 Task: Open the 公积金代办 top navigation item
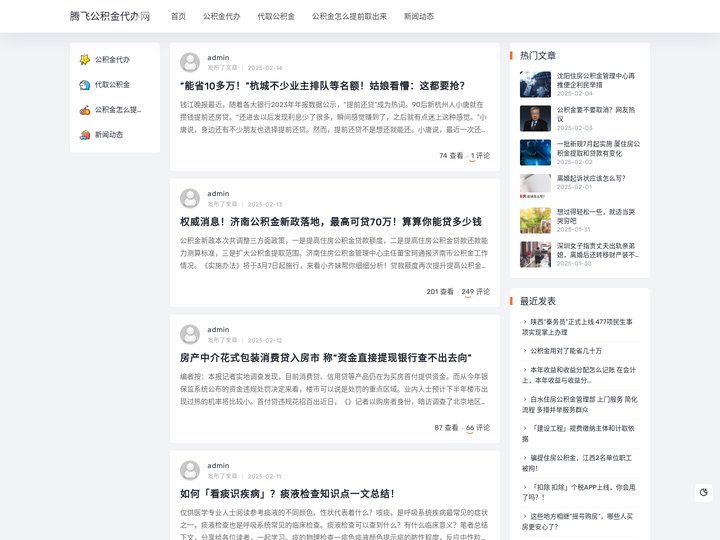[x=221, y=17]
